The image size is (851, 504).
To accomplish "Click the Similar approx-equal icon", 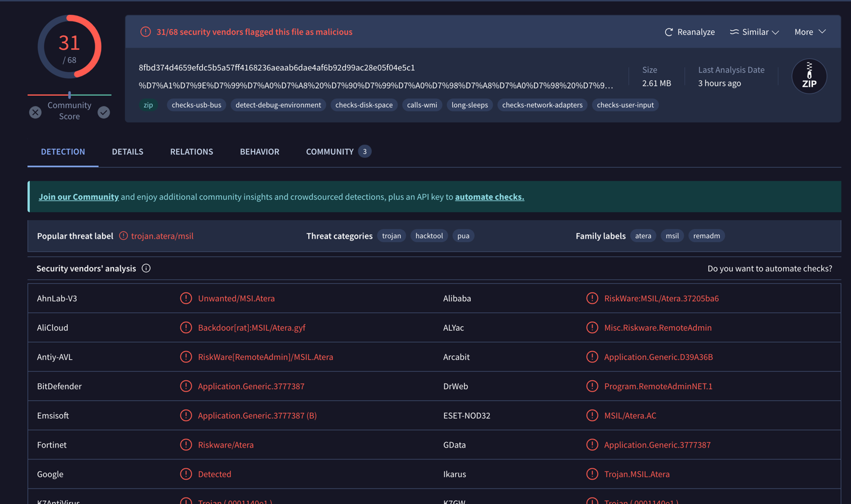I will [x=734, y=32].
